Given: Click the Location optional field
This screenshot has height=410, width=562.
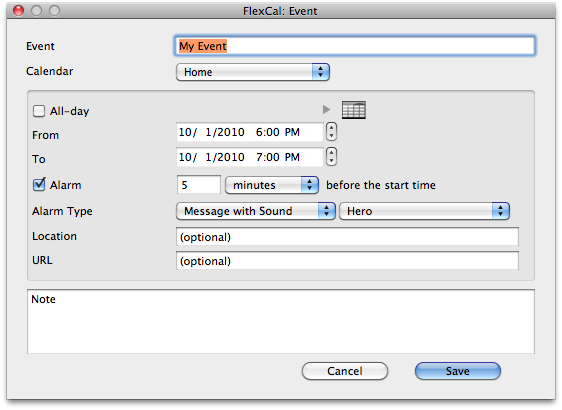Looking at the screenshot, I should (x=347, y=237).
